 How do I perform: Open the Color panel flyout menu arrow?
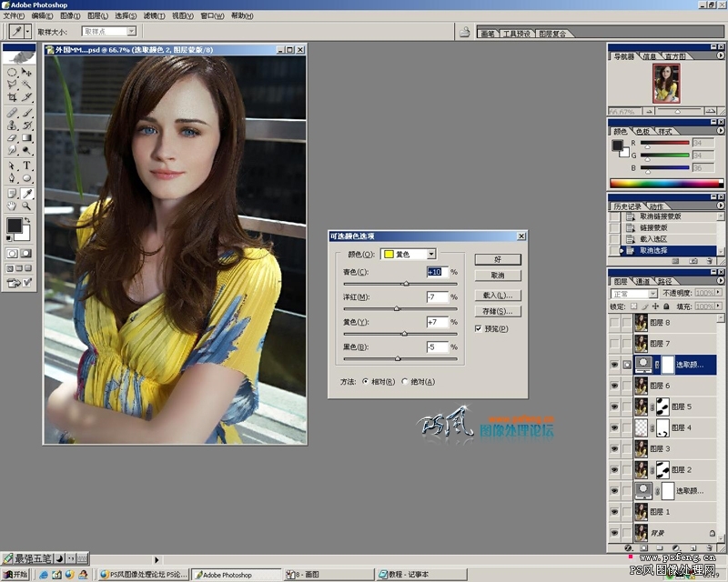pos(720,131)
